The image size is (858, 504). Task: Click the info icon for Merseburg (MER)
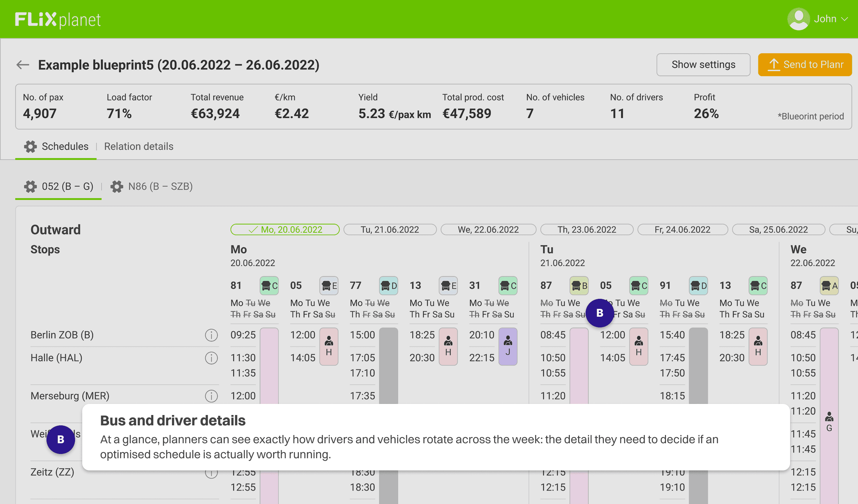tap(211, 396)
